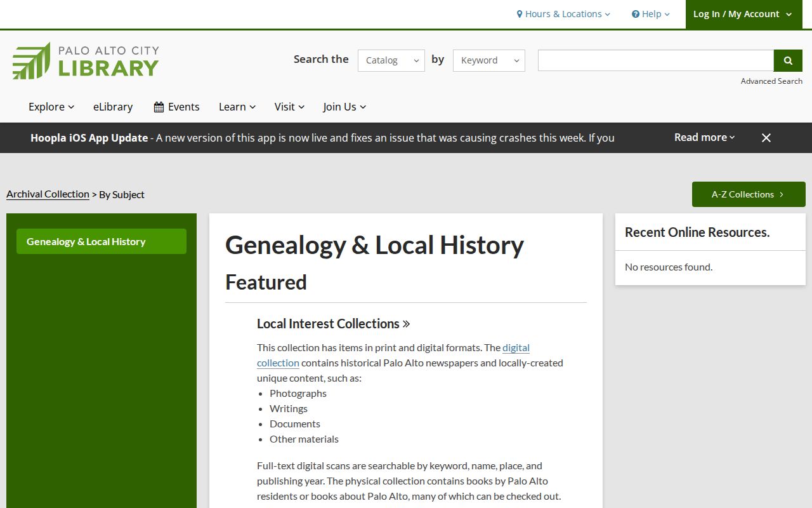Viewport: 812px width, 508px height.
Task: Click the 'By Subject' breadcrumb text
Action: coord(122,194)
